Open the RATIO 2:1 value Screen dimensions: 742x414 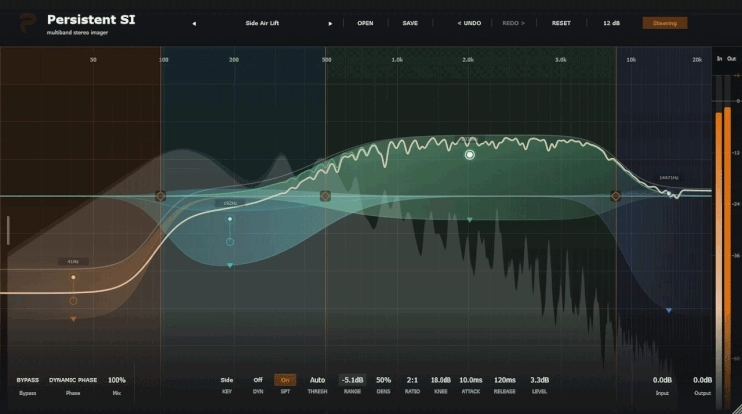coord(412,380)
